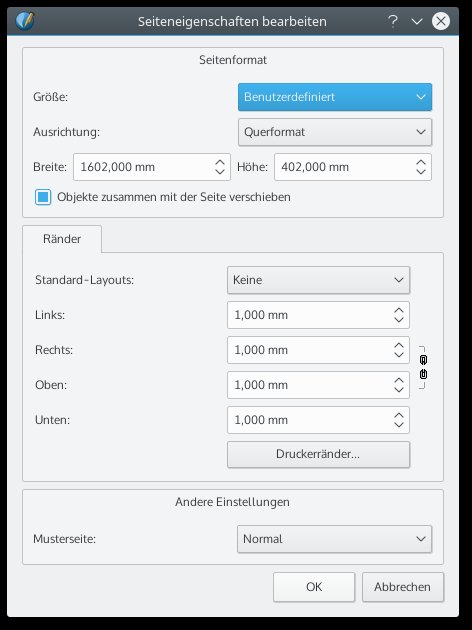Select the Ränder tab
This screenshot has width=472, height=630.
[62, 239]
